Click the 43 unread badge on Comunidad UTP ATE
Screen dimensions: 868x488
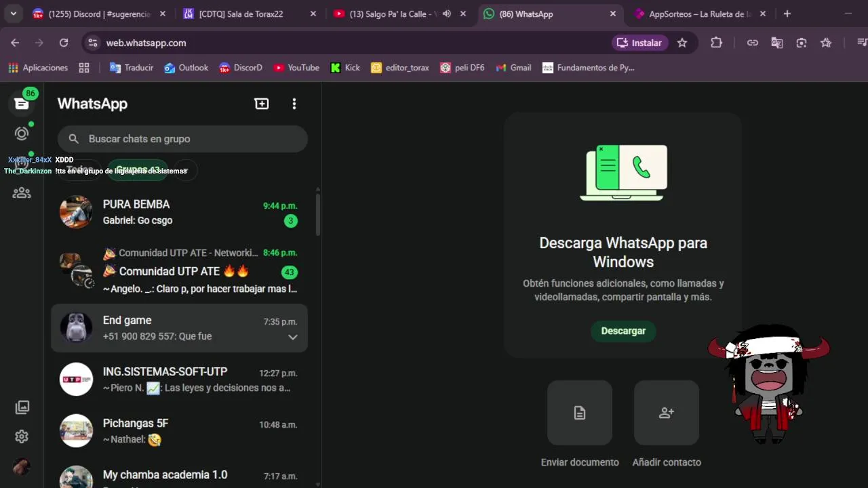[290, 272]
